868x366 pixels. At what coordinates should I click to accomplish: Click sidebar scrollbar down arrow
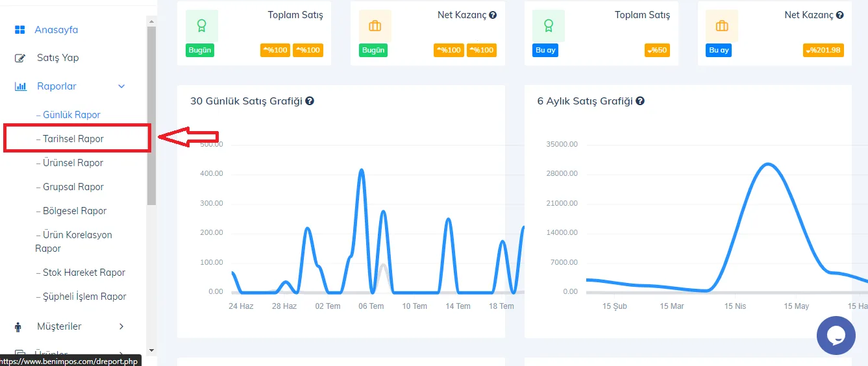point(152,350)
